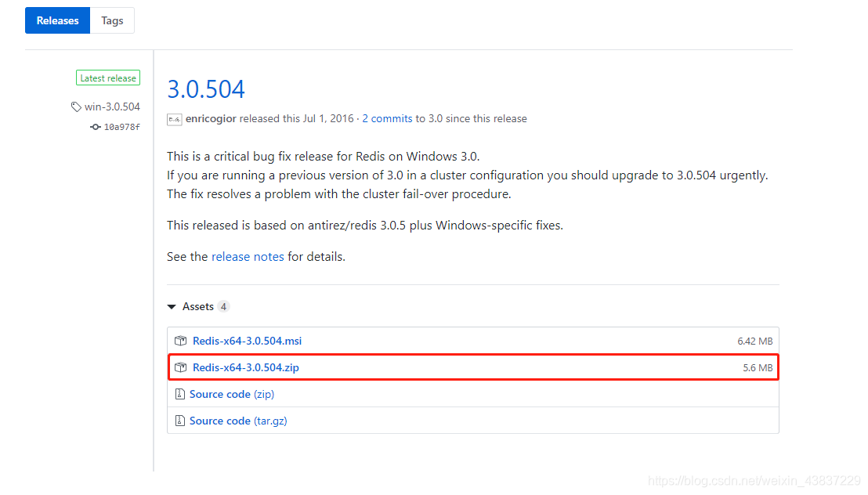Collapse the Assets section triangle

click(x=172, y=307)
